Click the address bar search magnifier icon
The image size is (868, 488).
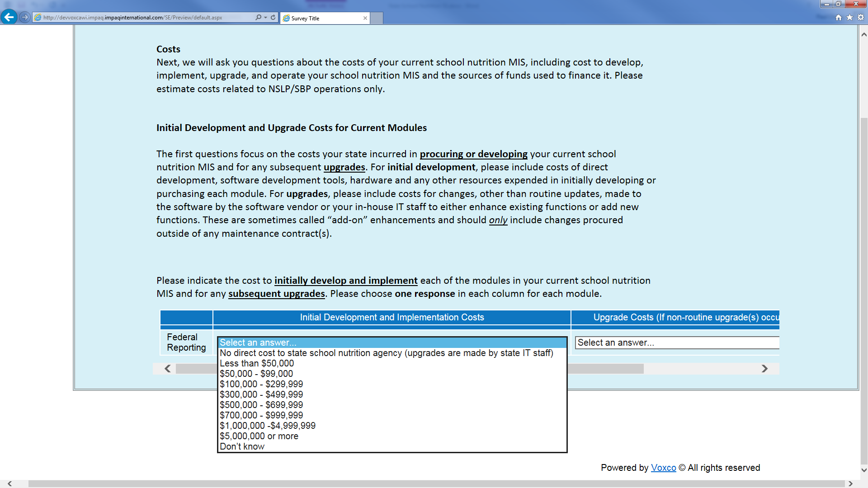(x=258, y=17)
